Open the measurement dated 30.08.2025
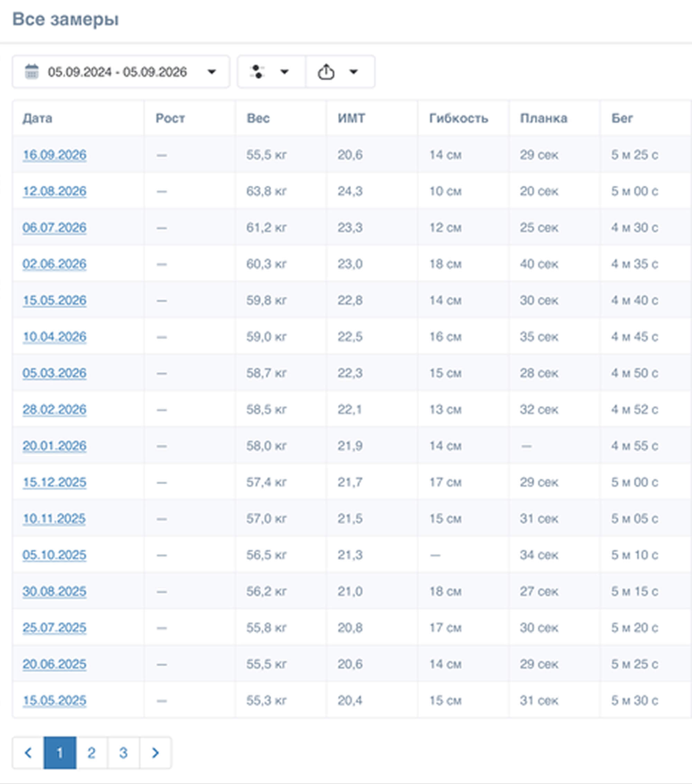Screen dimensions: 692x784 click(x=54, y=591)
